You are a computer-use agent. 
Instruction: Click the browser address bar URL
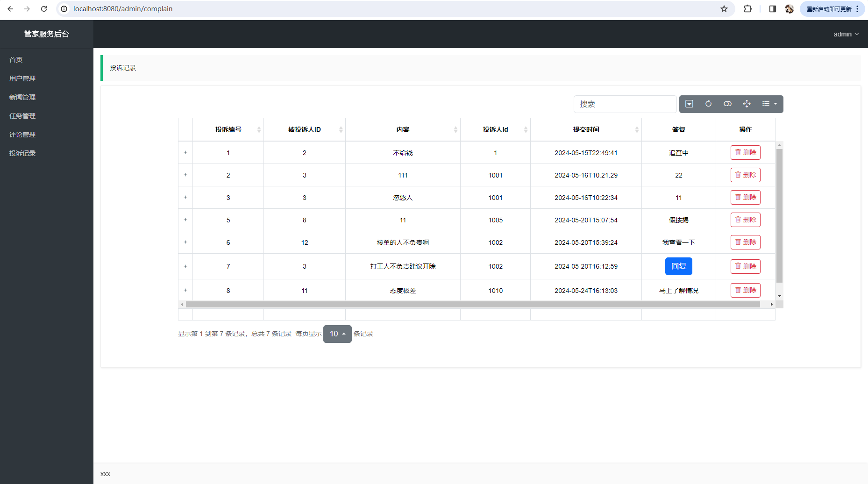123,9
